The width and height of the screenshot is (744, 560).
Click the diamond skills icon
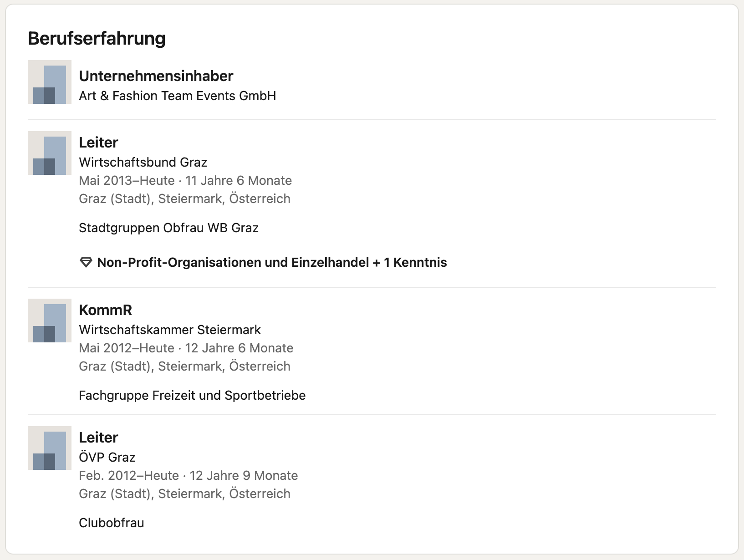point(86,262)
